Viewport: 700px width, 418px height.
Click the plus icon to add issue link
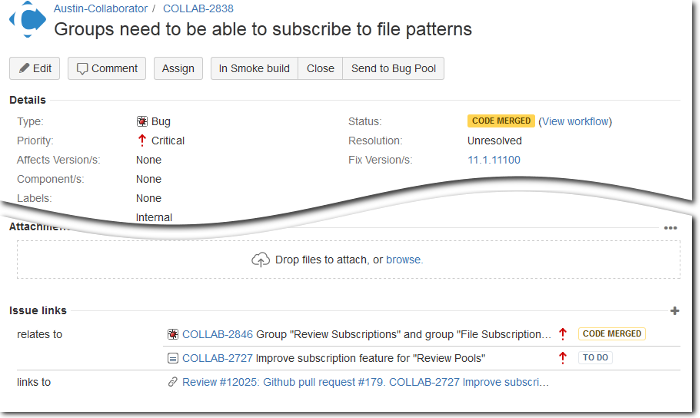tap(674, 312)
